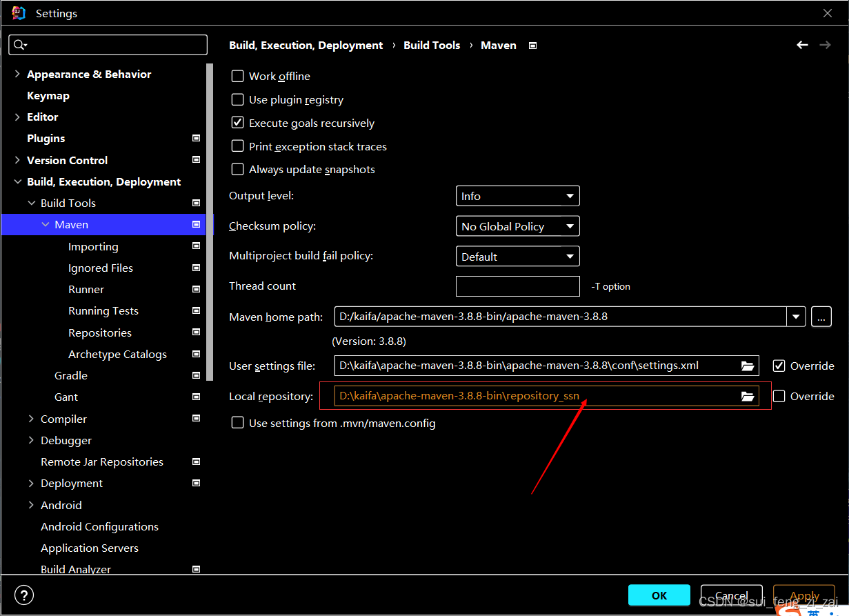
Task: Click project icon next to Gant
Action: pos(196,397)
